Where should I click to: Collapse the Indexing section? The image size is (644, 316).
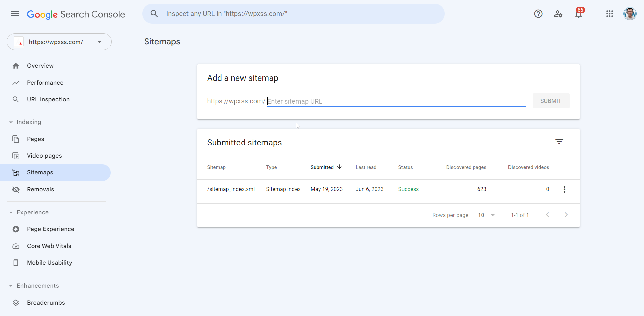point(25,122)
